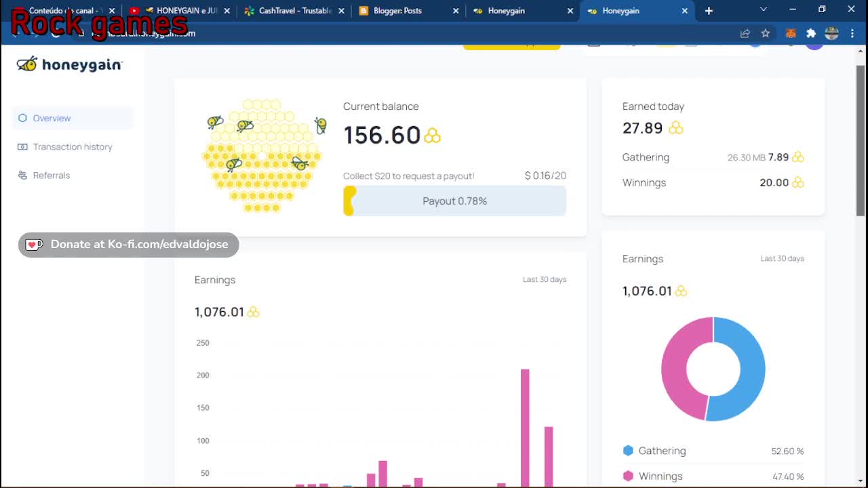
Task: Click the Current balance value 156.60
Action: pyautogui.click(x=382, y=136)
